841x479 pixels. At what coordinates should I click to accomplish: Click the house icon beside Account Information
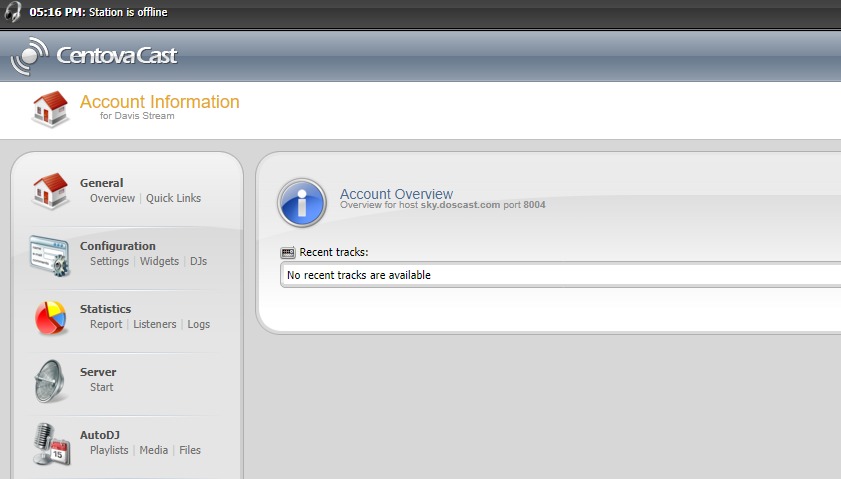pos(50,109)
